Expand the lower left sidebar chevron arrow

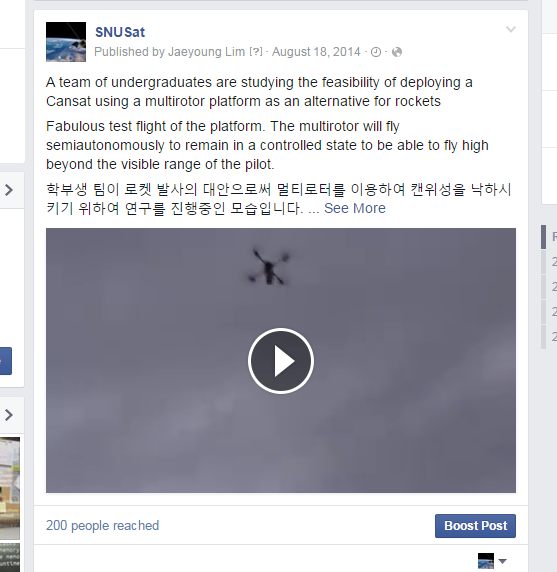coord(9,415)
